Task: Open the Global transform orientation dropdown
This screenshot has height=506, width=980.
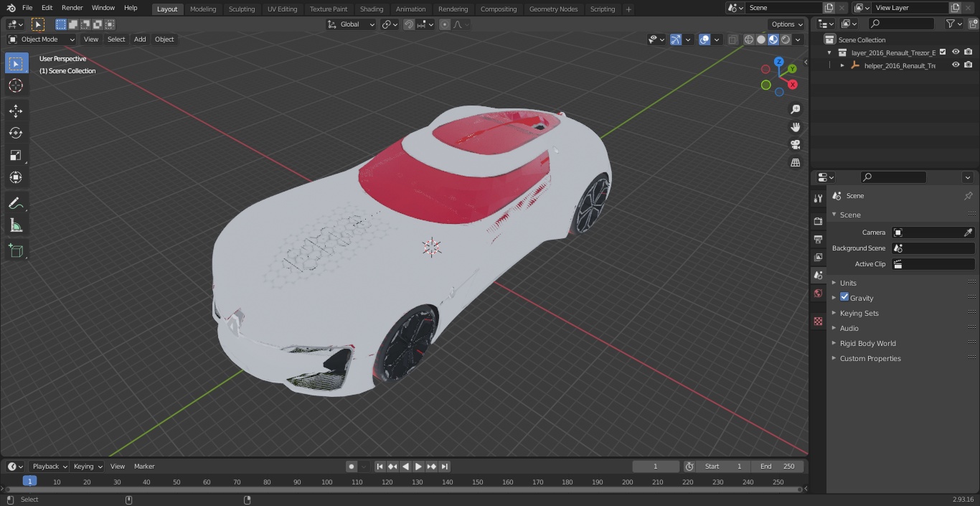Action: click(x=352, y=24)
